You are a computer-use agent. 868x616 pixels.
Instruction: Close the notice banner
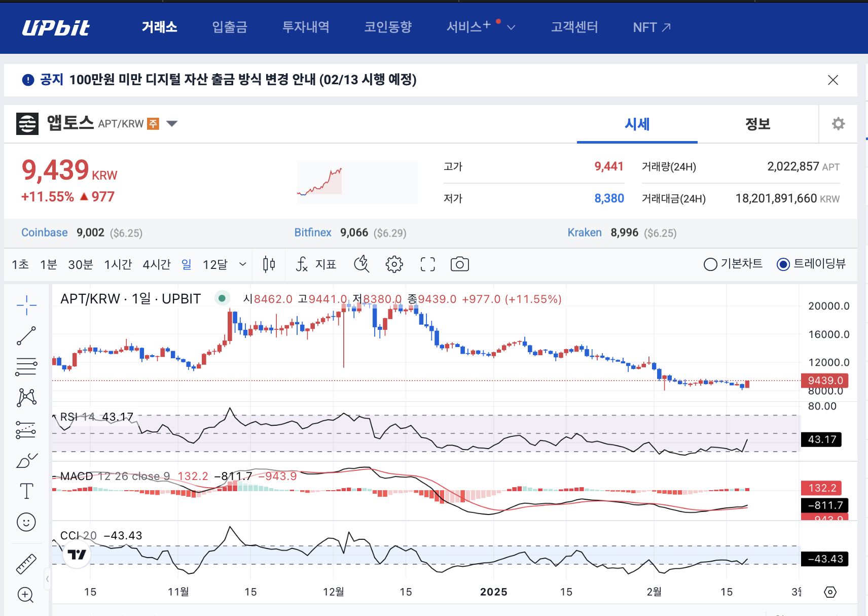point(833,80)
